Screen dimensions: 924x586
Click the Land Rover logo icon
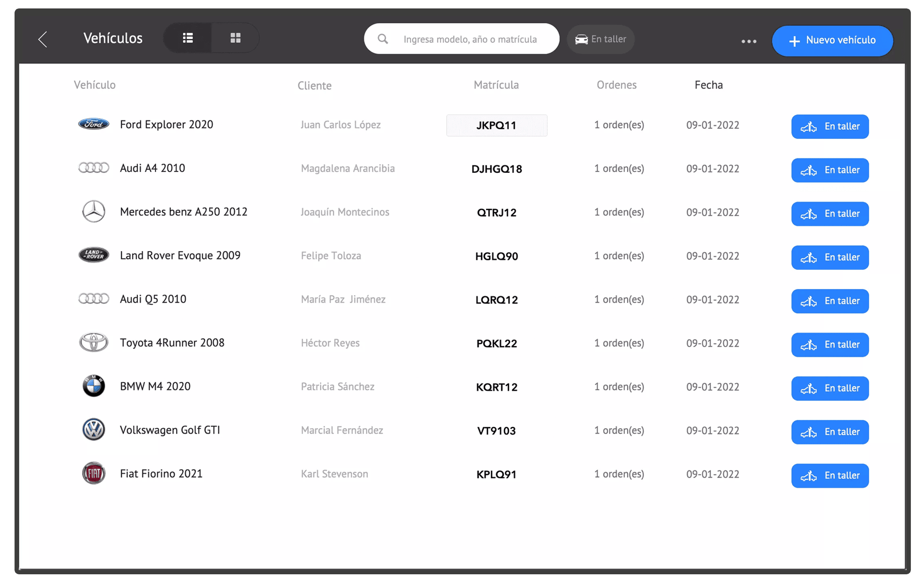point(94,255)
